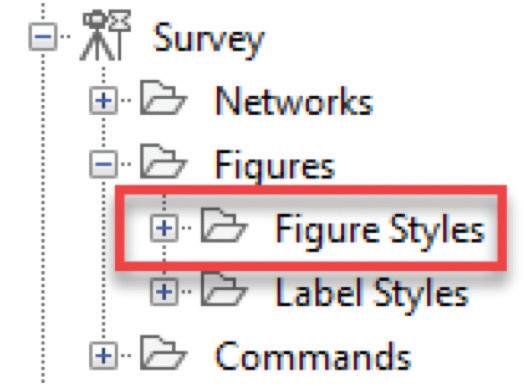526x386 pixels.
Task: Collapse the Survey tree node
Action: click(x=43, y=36)
